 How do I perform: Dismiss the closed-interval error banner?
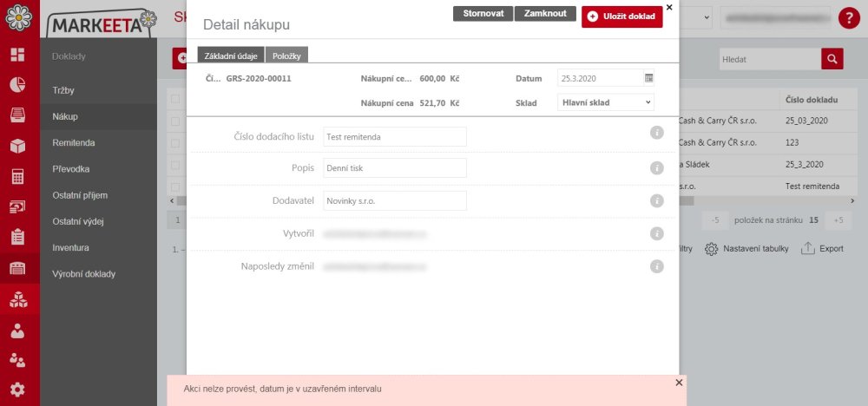coord(680,383)
